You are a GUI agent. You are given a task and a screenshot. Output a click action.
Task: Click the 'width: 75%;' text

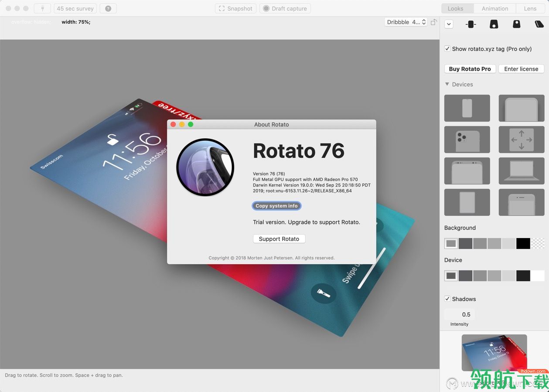[x=76, y=22]
